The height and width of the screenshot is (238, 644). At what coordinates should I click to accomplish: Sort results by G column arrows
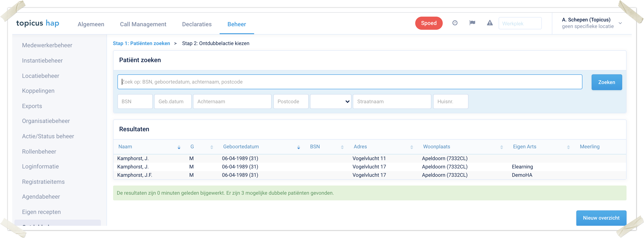click(x=212, y=147)
